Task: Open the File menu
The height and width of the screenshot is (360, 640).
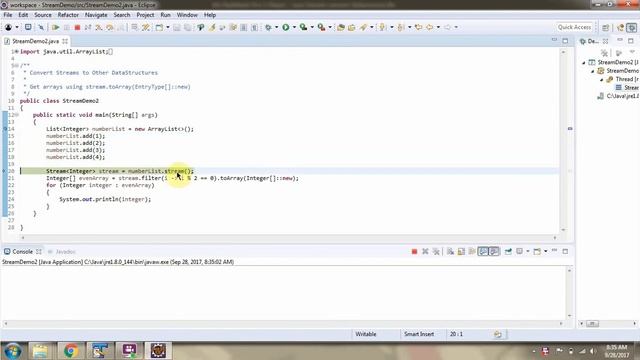Action: [8, 15]
